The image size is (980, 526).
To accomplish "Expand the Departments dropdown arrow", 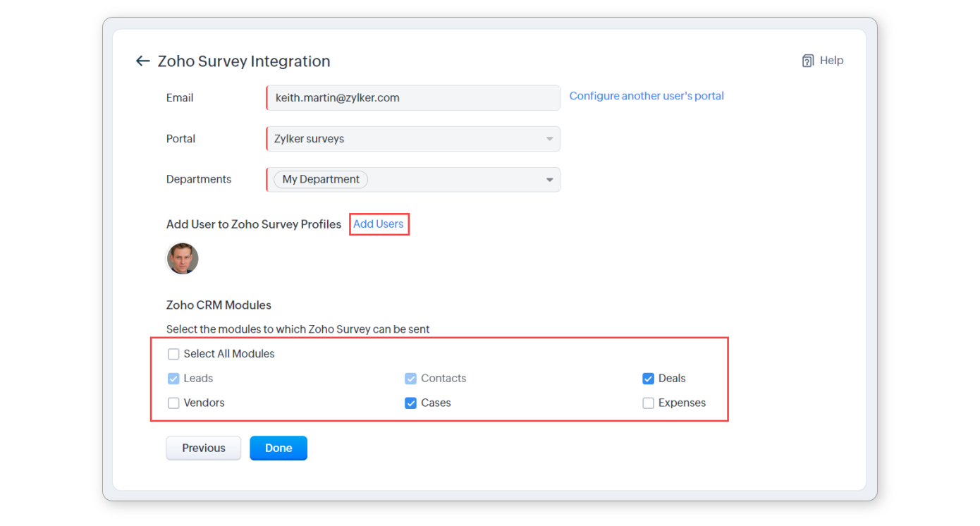I will point(549,180).
